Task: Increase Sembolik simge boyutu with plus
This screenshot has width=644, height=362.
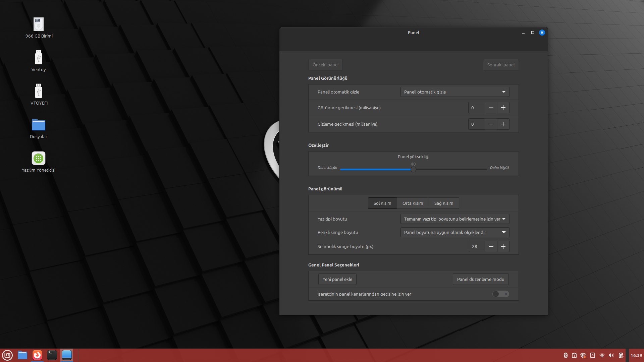Action: pos(503,246)
